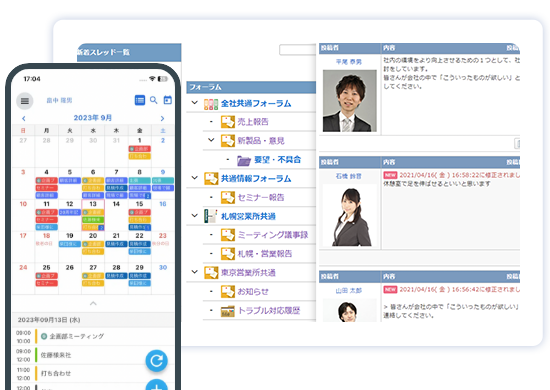The image size is (550, 390).
Task: Click the 要望・不具合 folder icon
Action: (244, 160)
